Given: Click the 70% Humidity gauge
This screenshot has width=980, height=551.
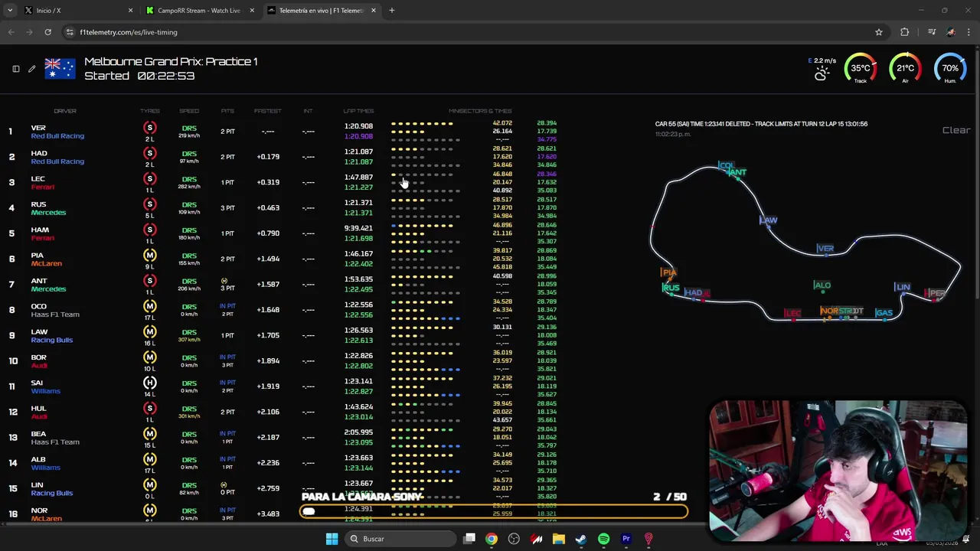Looking at the screenshot, I should (x=950, y=69).
